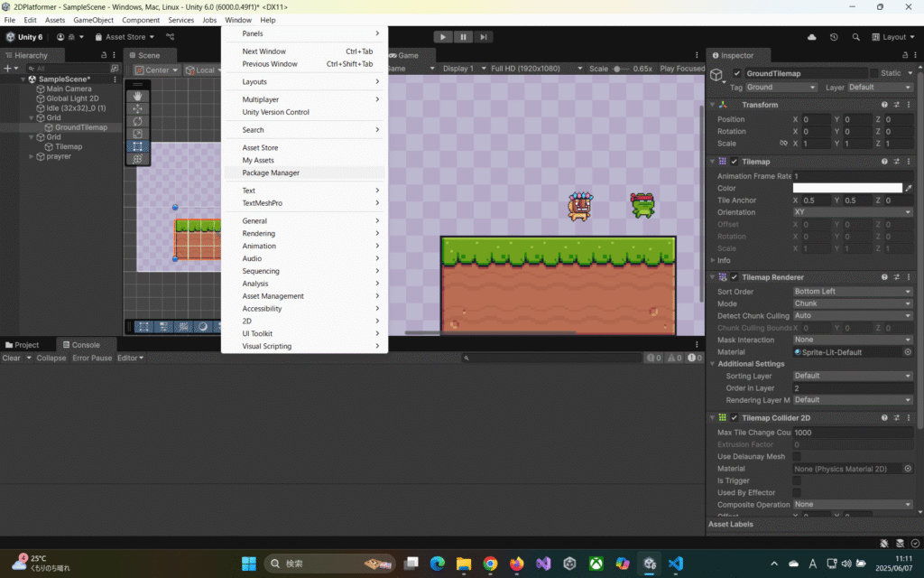This screenshot has height=578, width=924.
Task: Open the Layer dropdown showing Default
Action: [881, 88]
